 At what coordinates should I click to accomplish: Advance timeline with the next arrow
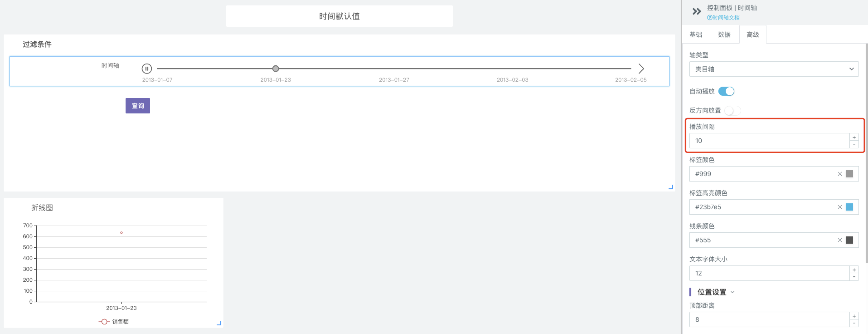(x=641, y=69)
